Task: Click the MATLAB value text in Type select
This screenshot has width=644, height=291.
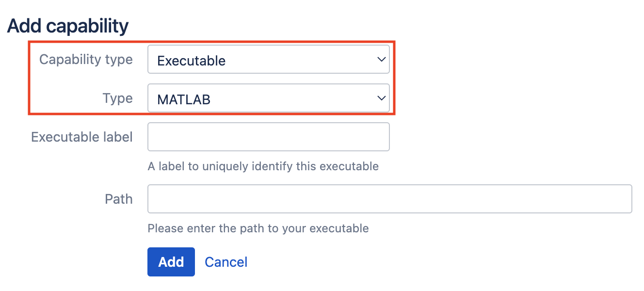Action: click(x=184, y=100)
